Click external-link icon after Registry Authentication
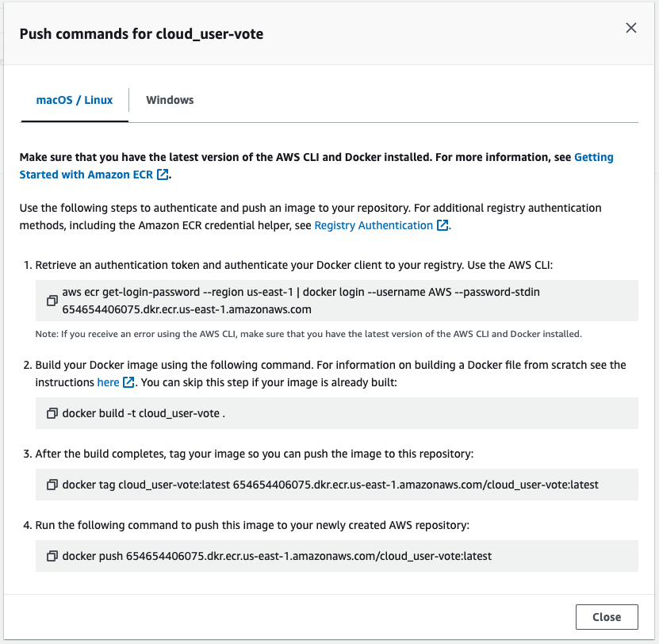 [442, 225]
